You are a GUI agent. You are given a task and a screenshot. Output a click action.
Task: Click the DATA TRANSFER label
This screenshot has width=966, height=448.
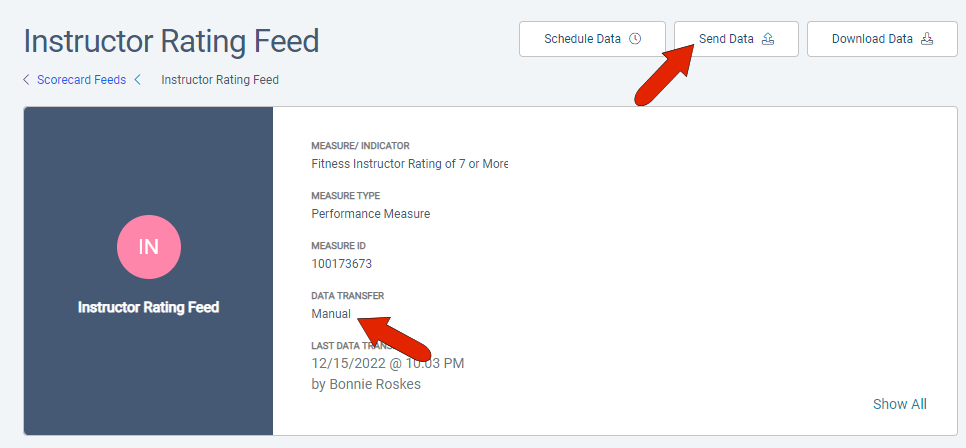click(x=347, y=296)
